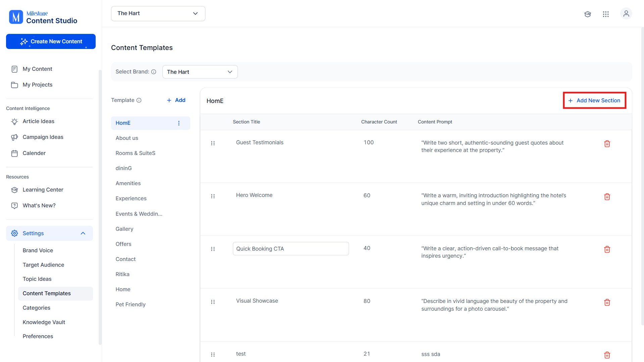Click the Milestone Content Studio logo
644x362 pixels.
tap(43, 17)
